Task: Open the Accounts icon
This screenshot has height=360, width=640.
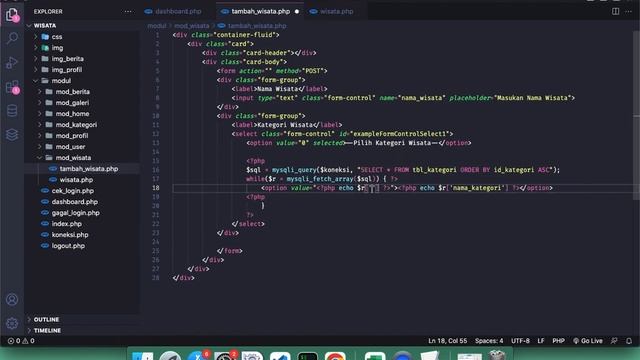Action: (12, 299)
